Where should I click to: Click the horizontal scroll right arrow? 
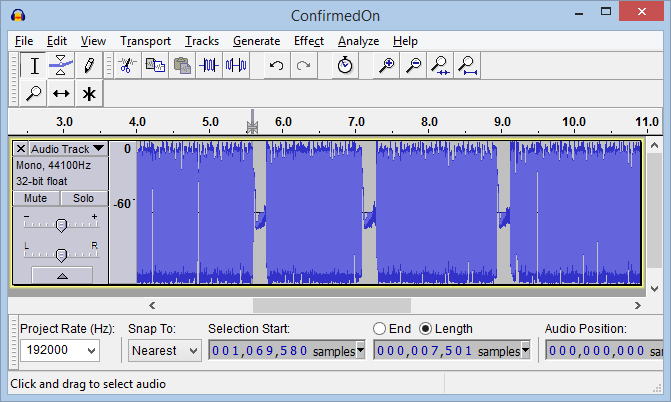click(638, 306)
